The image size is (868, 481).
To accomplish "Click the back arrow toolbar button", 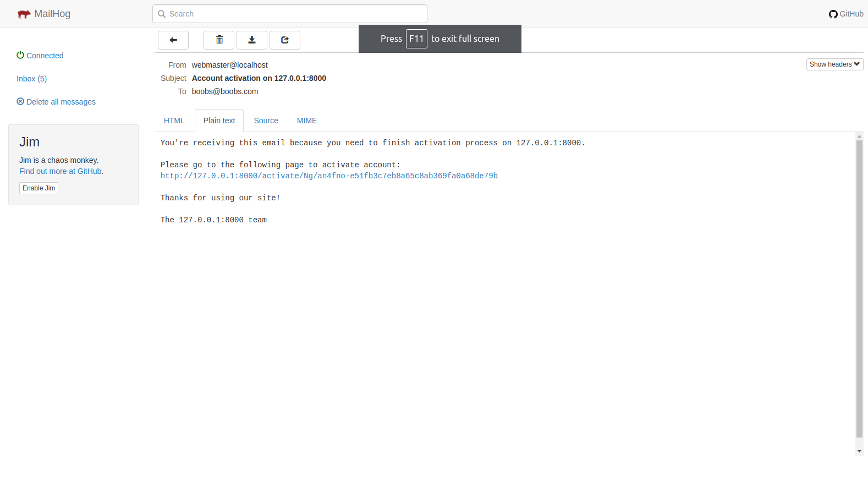I will [173, 40].
